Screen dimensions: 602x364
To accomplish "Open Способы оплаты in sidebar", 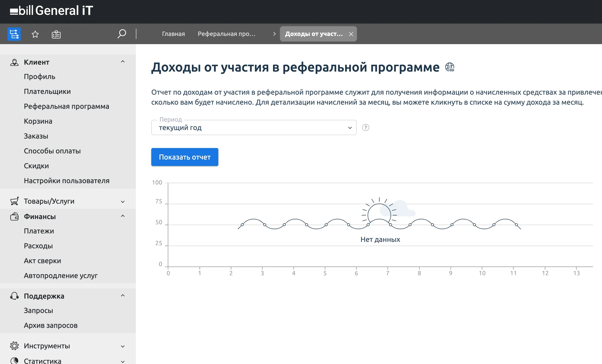I will tap(52, 151).
